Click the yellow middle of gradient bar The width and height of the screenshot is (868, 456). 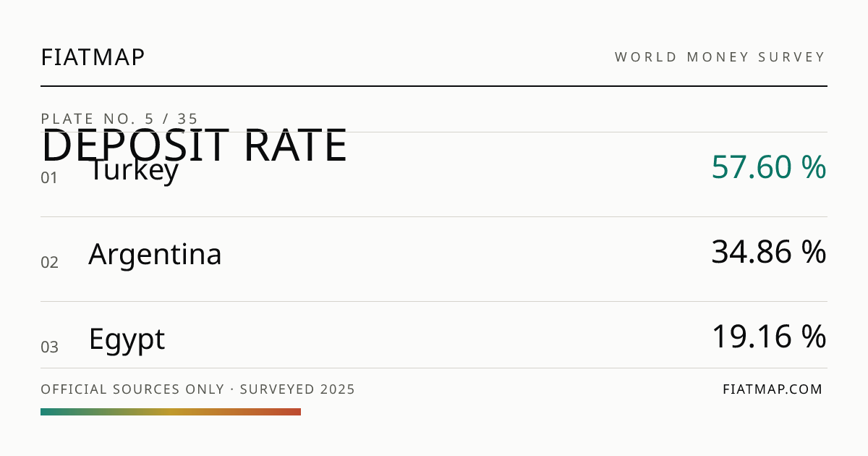tap(171, 412)
